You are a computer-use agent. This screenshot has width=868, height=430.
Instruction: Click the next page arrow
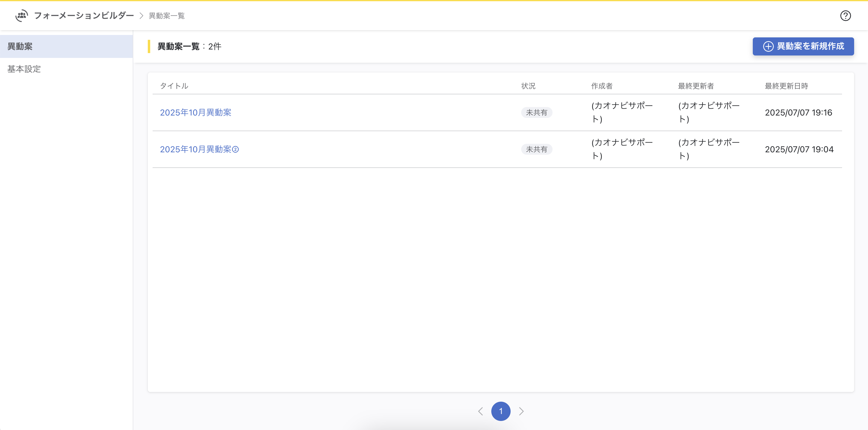point(521,411)
